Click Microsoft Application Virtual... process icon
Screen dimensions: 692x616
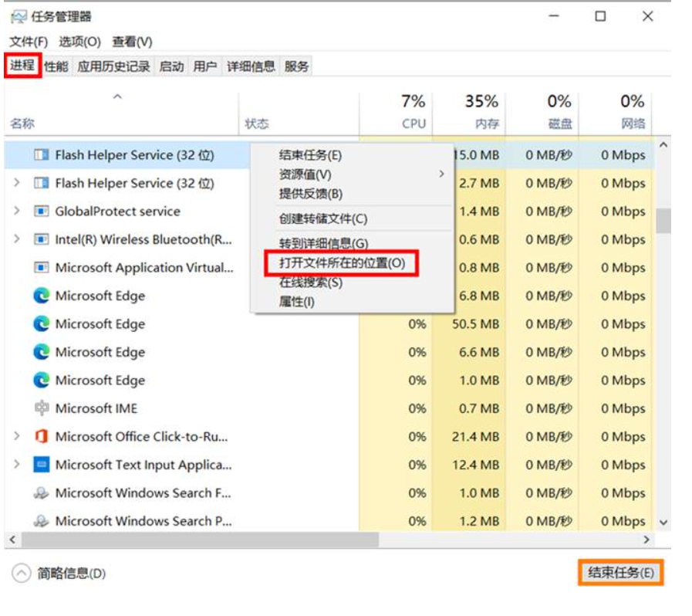pos(42,268)
